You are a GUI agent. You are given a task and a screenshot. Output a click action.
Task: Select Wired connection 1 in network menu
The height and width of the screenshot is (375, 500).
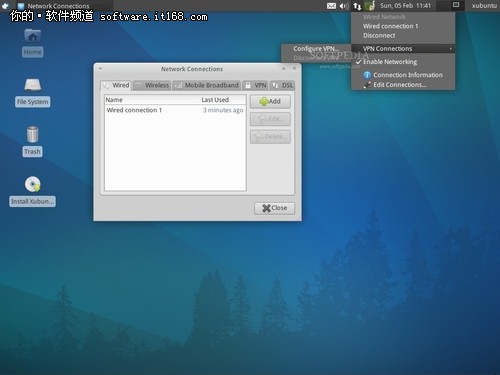403,26
